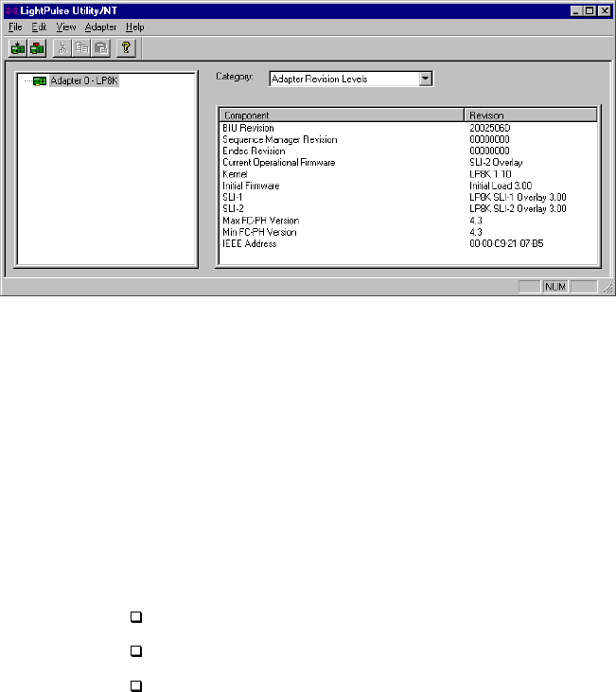Click the Paste clipboard toolbar icon
The image size is (616, 692).
pos(101,47)
